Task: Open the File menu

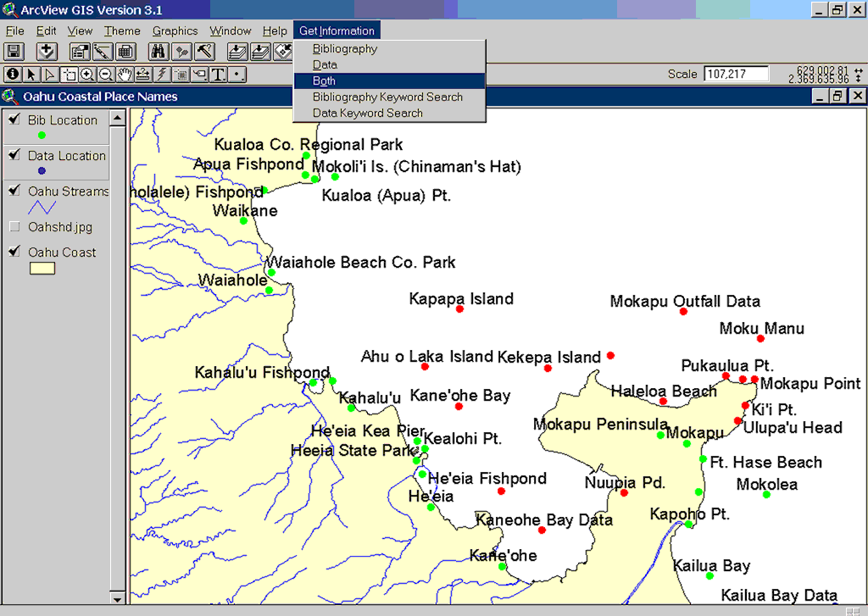Action: [x=15, y=31]
